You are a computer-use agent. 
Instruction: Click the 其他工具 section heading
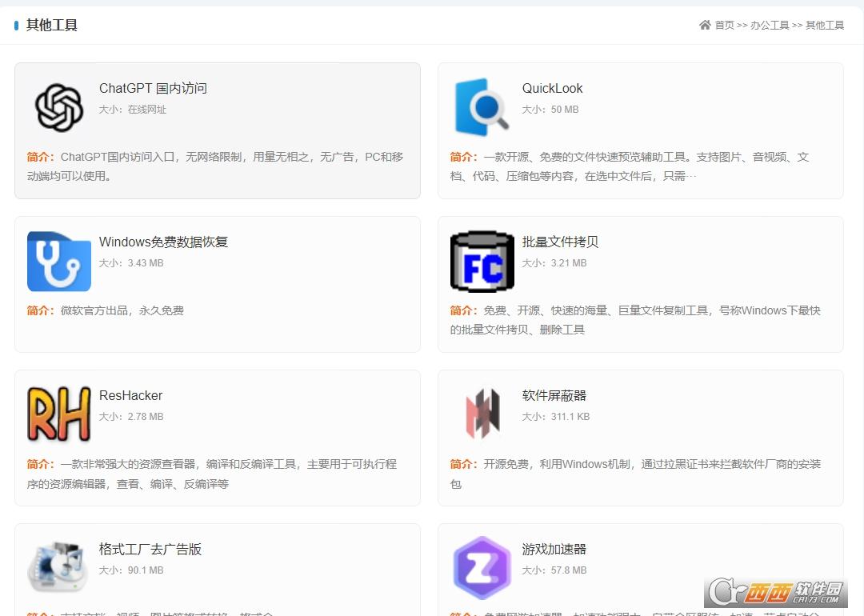[x=52, y=25]
